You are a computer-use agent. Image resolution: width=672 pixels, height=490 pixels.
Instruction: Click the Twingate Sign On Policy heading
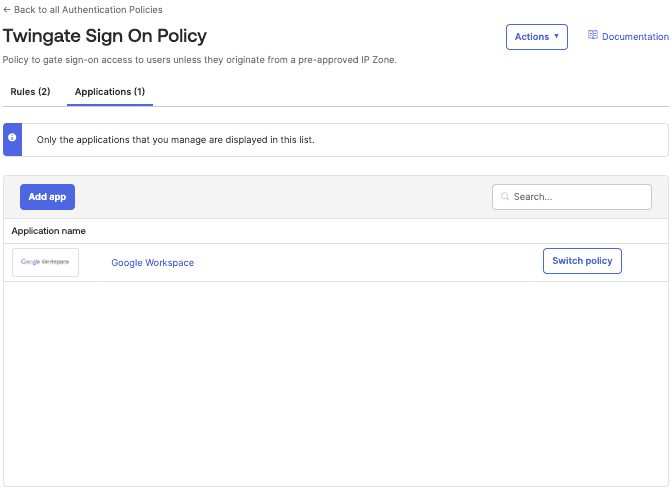[105, 36]
